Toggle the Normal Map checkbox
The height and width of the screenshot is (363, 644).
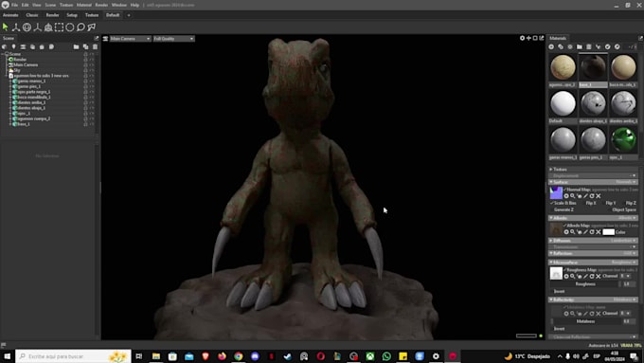pyautogui.click(x=565, y=190)
